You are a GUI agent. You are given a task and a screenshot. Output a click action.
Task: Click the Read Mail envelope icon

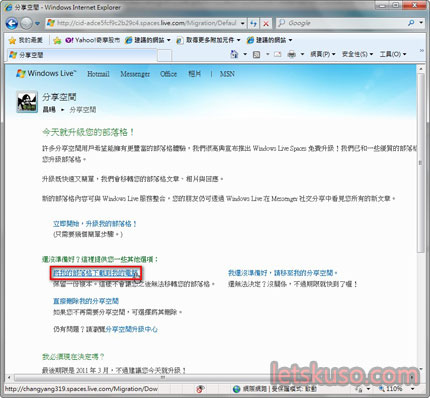pyautogui.click(x=277, y=54)
